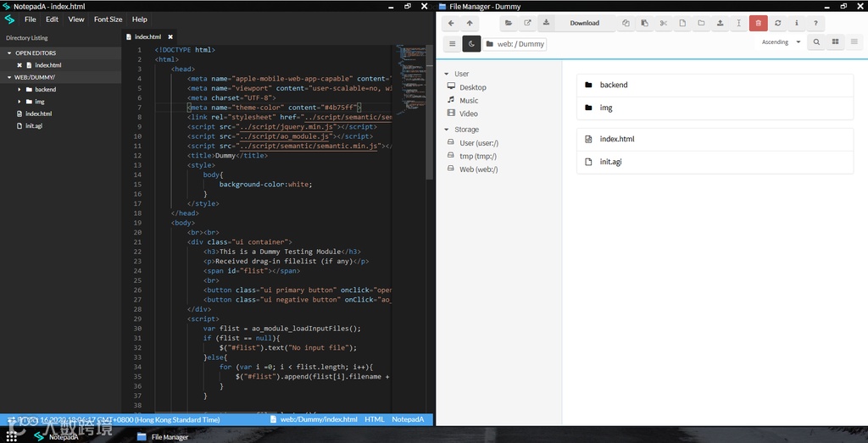Image resolution: width=868 pixels, height=443 pixels.
Task: Open the Help menu in NotepadA
Action: pyautogui.click(x=140, y=19)
